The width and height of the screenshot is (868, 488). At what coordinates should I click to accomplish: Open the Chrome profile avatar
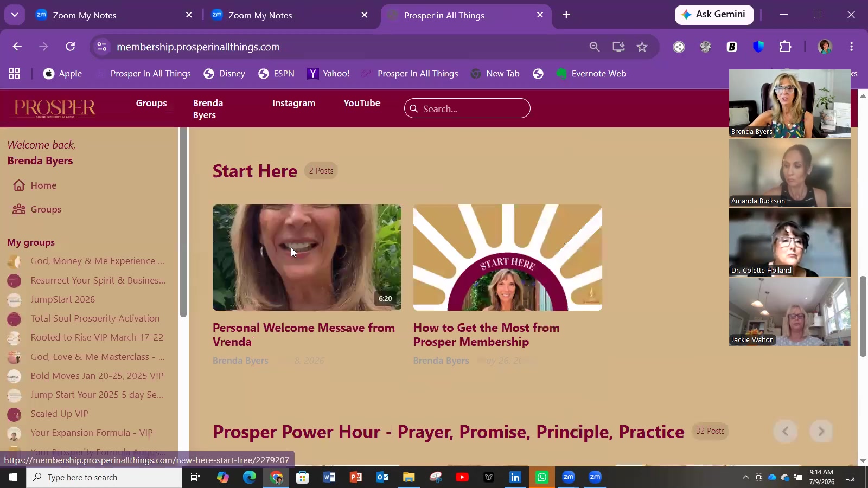click(x=825, y=47)
